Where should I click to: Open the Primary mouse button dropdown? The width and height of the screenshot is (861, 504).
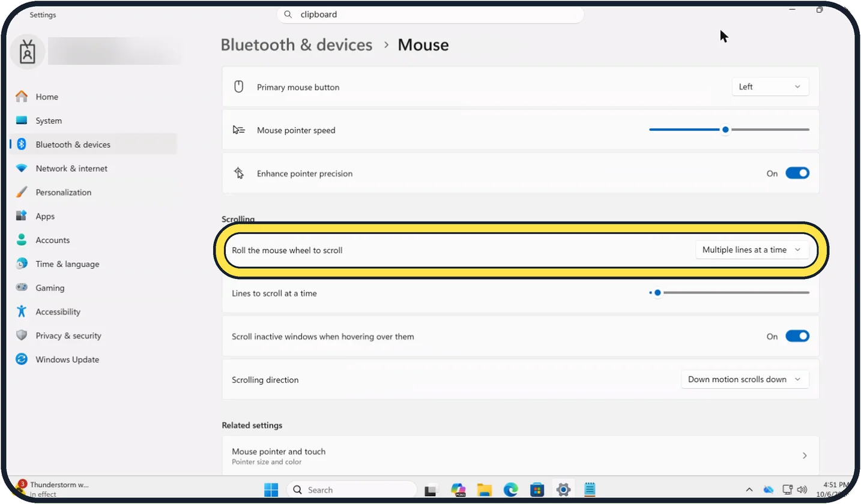point(770,87)
